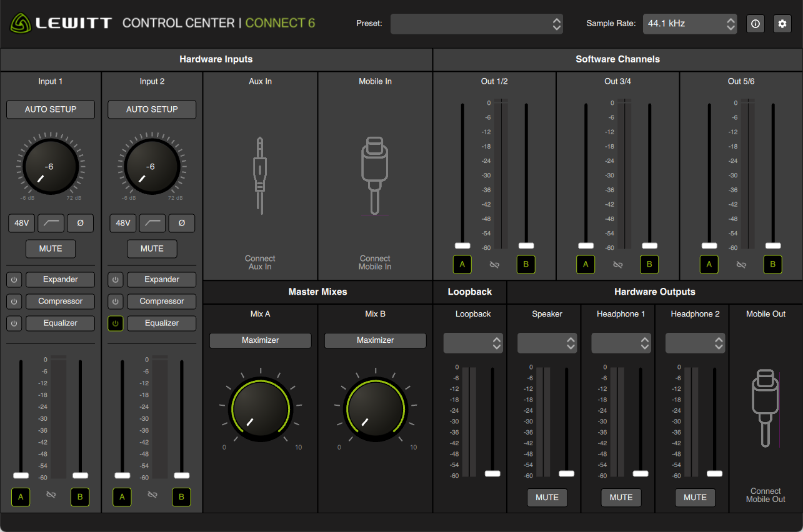The width and height of the screenshot is (803, 532).
Task: Open settings gear in the header
Action: pos(782,24)
